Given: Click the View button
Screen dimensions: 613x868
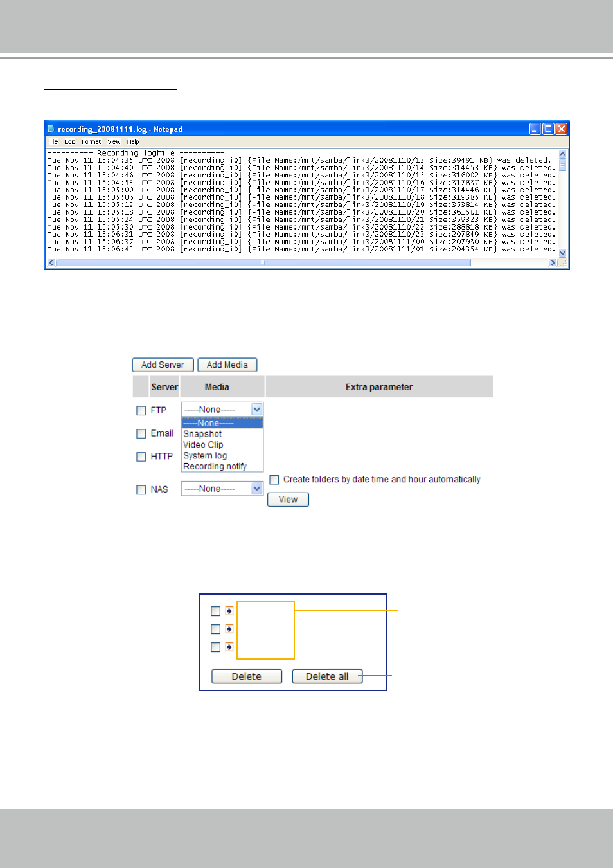Looking at the screenshot, I should (288, 500).
